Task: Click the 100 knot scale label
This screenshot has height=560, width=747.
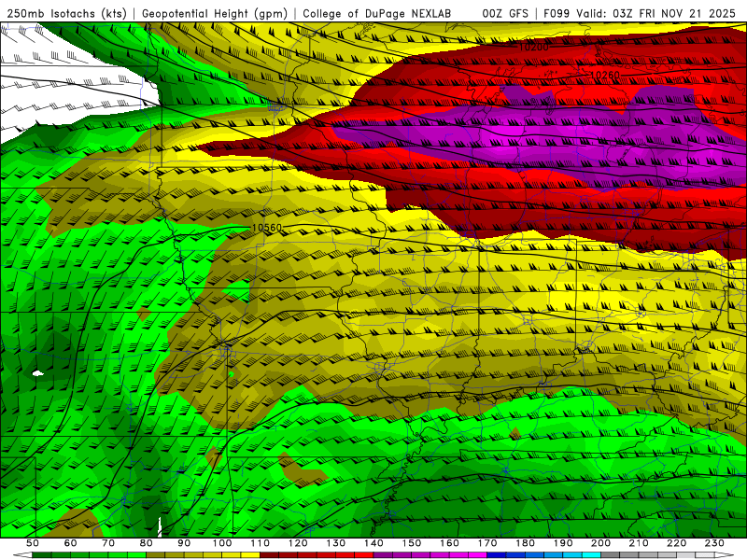Action: click(x=222, y=543)
